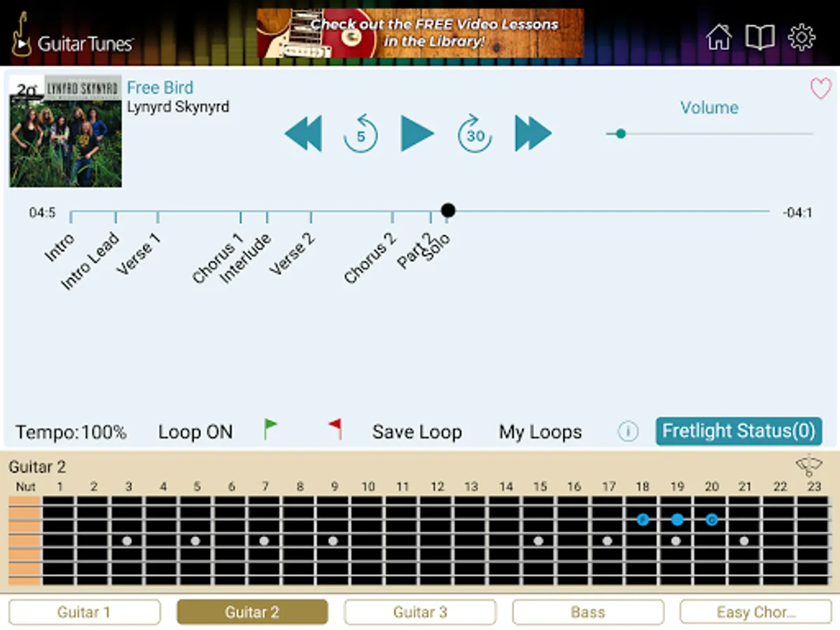Change the Tempo: 100% setting
Image resolution: width=840 pixels, height=630 pixels.
click(71, 433)
